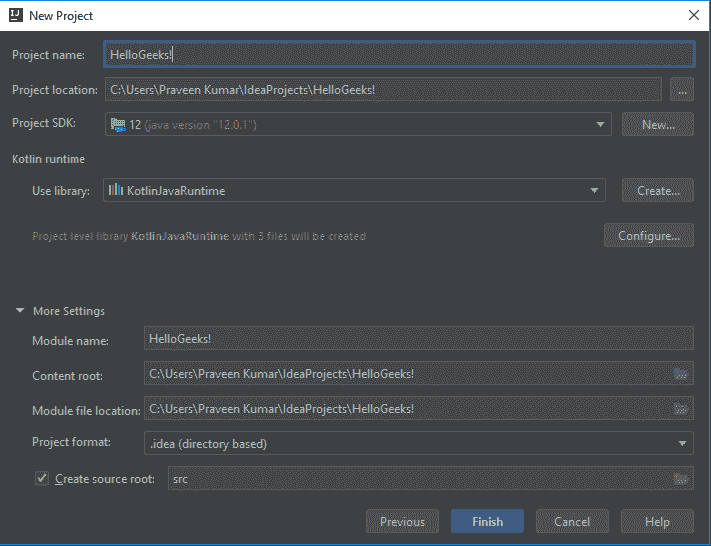Close the New Project dialog
Image resolution: width=711 pixels, height=546 pixels.
tap(693, 15)
